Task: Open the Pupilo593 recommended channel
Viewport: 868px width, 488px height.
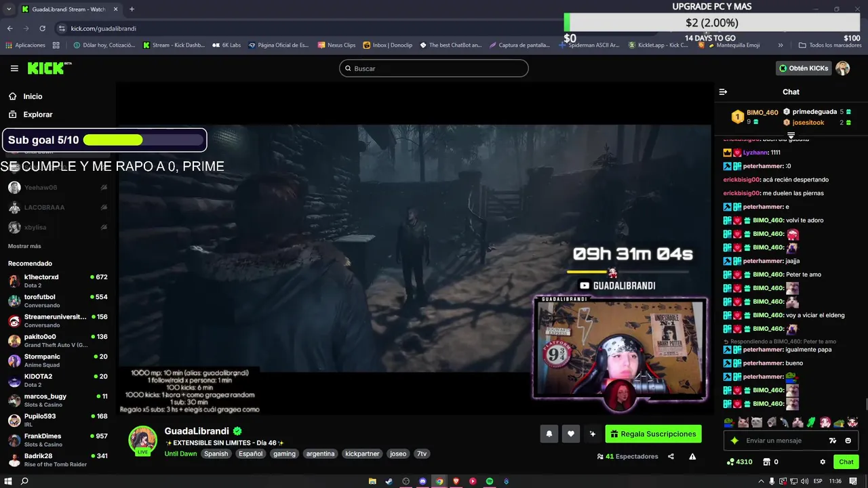Action: 58,420
